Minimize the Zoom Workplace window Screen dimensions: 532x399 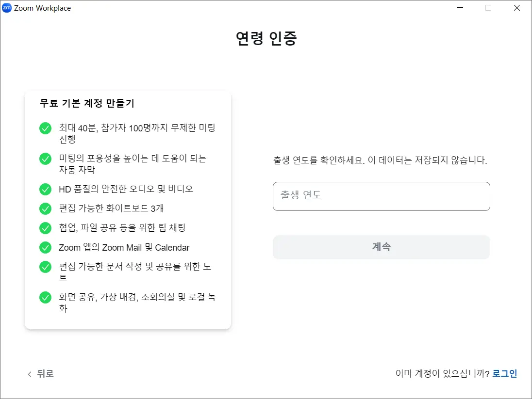pyautogui.click(x=459, y=8)
